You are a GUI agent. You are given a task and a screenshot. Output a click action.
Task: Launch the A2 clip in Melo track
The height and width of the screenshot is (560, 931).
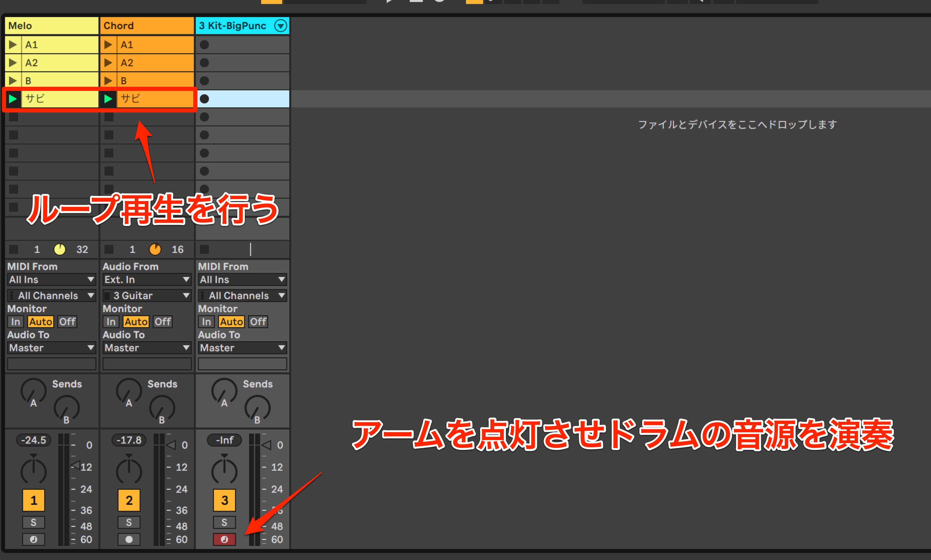coord(13,63)
